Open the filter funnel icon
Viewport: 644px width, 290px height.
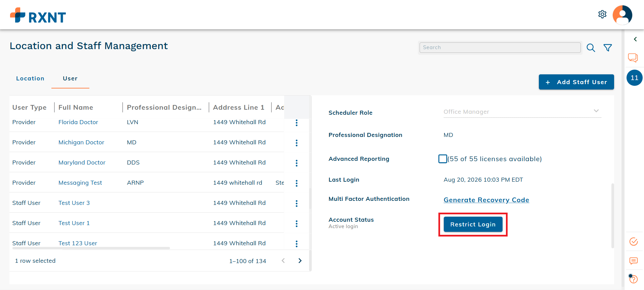pos(608,48)
